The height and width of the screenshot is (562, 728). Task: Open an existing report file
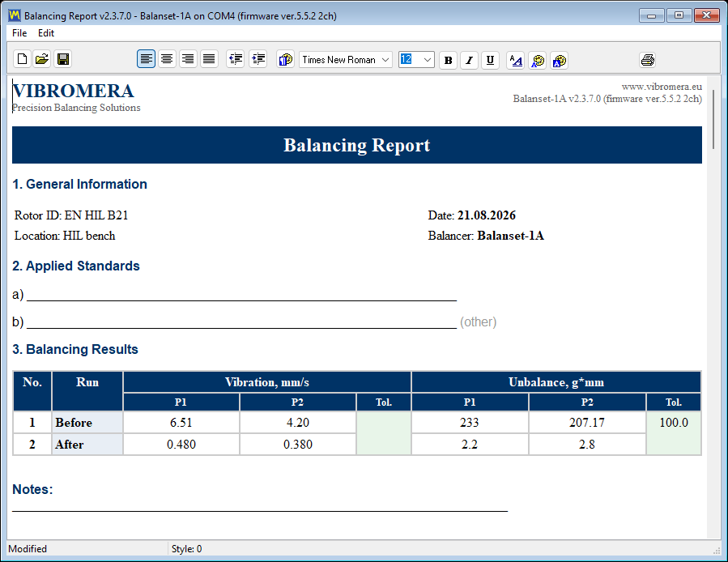click(42, 59)
